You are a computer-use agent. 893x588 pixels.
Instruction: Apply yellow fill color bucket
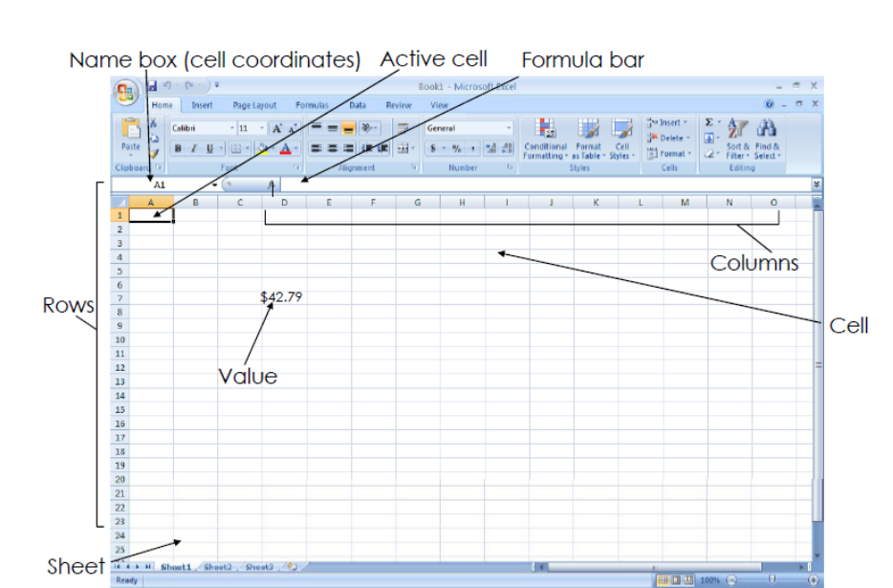tap(263, 149)
